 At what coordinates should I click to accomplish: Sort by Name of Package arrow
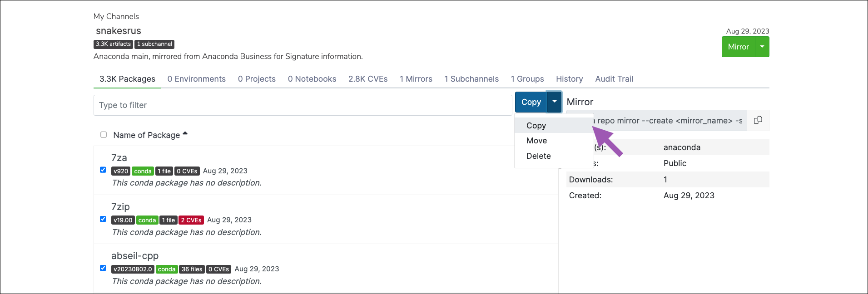[x=185, y=134]
